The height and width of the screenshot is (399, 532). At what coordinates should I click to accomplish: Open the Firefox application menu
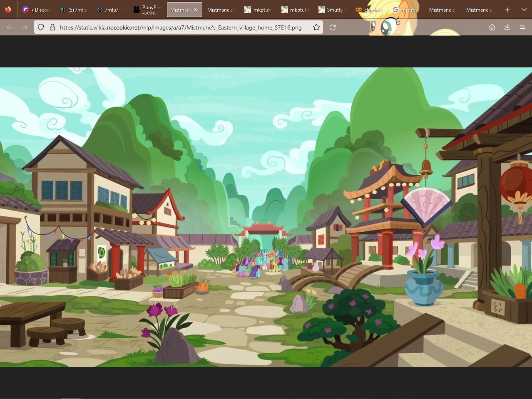coord(522,27)
